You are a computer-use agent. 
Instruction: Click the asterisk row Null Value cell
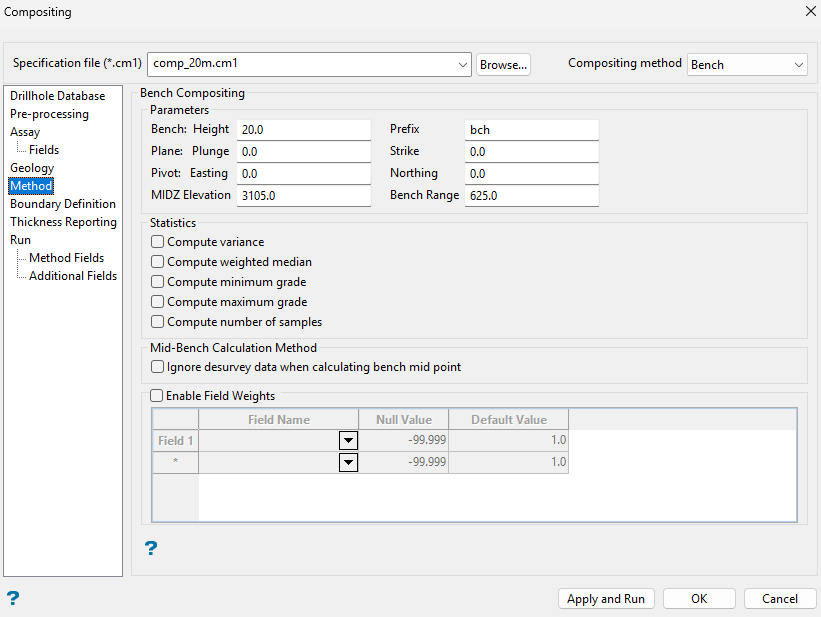[x=404, y=462]
